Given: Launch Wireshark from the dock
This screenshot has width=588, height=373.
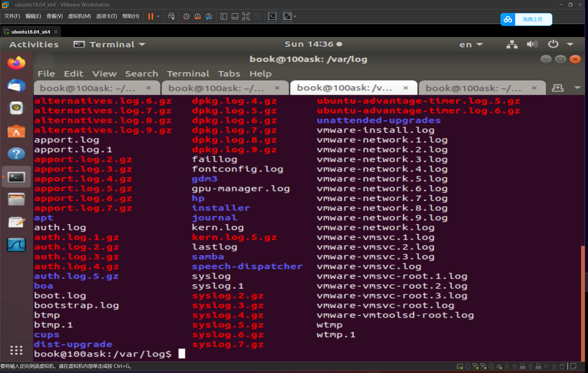Looking at the screenshot, I should (x=16, y=245).
